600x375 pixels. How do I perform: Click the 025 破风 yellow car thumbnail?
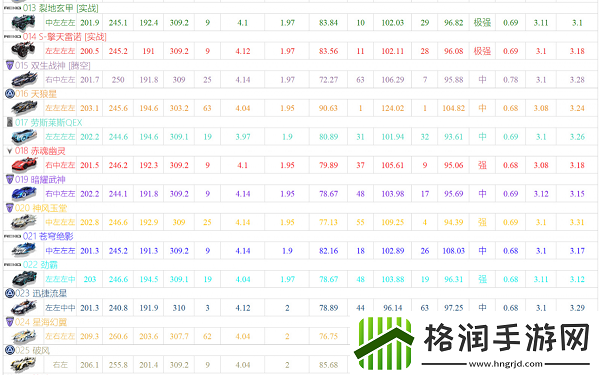click(23, 365)
